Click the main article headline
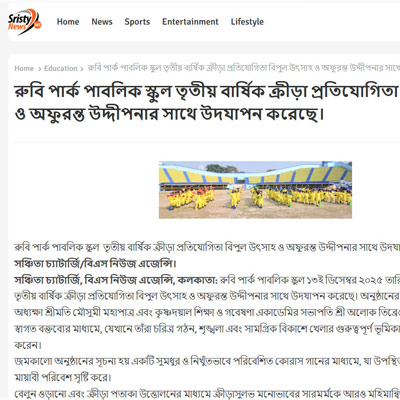This screenshot has height=400, width=400. [207, 102]
